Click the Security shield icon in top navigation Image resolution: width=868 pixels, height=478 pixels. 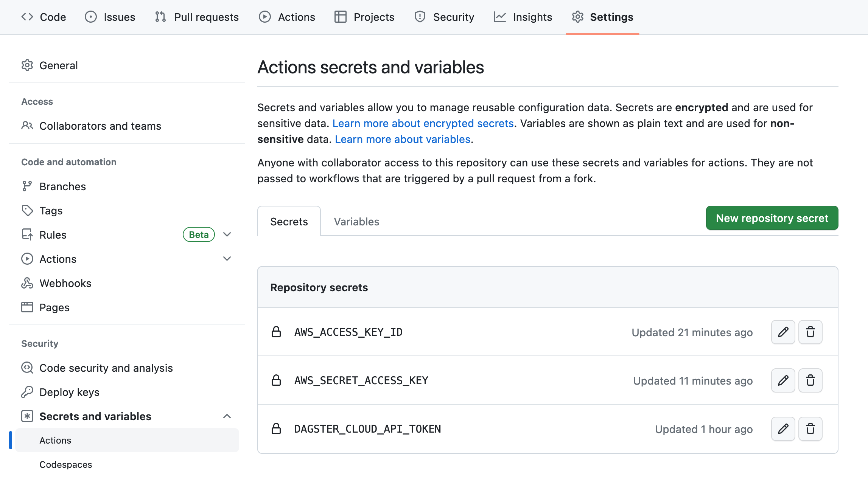419,17
